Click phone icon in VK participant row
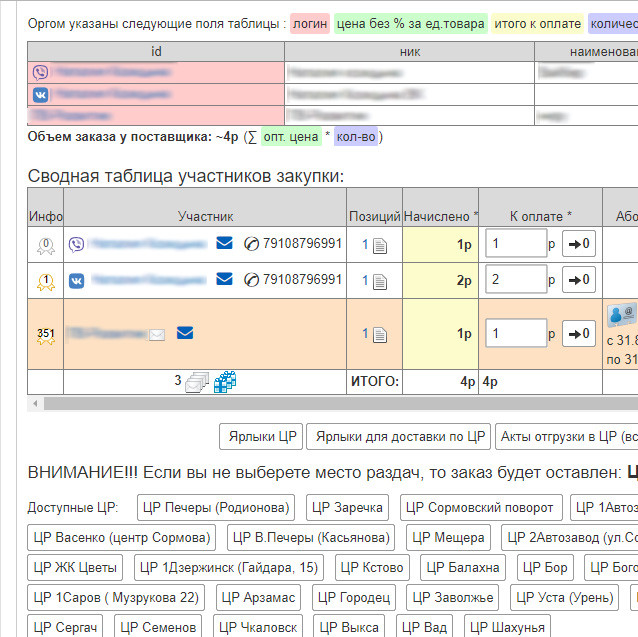 251,280
